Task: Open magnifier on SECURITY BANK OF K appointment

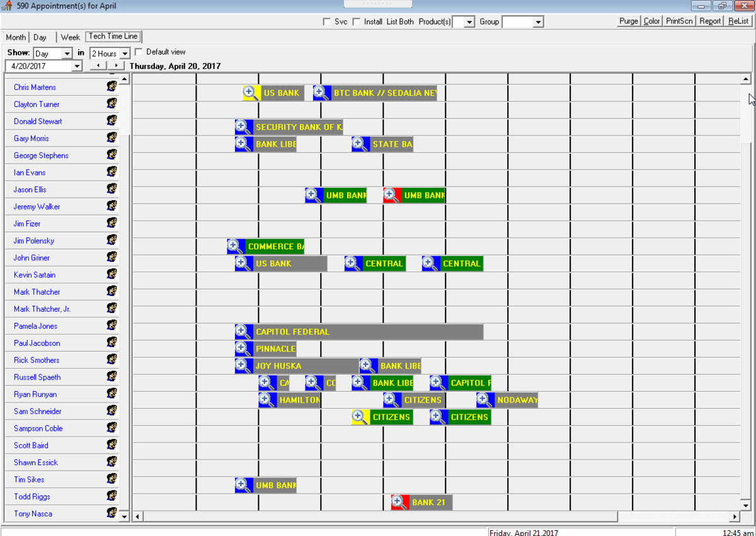Action: pyautogui.click(x=243, y=127)
